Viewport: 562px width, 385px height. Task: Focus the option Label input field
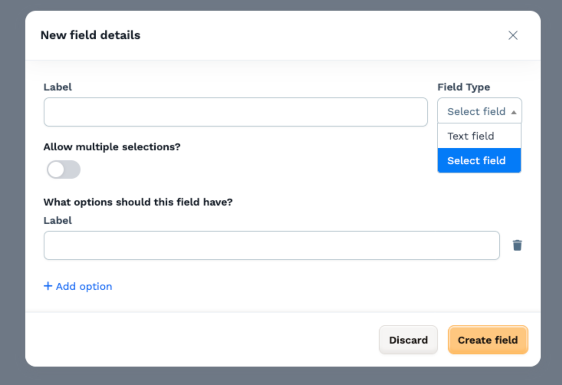(272, 246)
